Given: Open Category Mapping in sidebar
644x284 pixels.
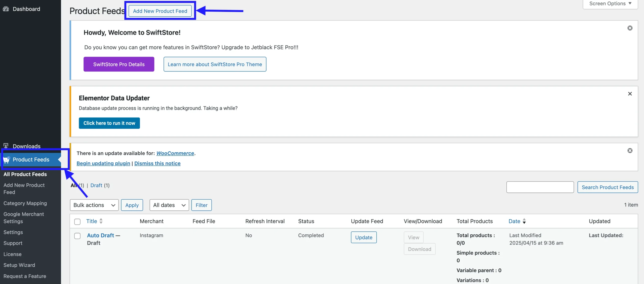Looking at the screenshot, I should tap(25, 203).
